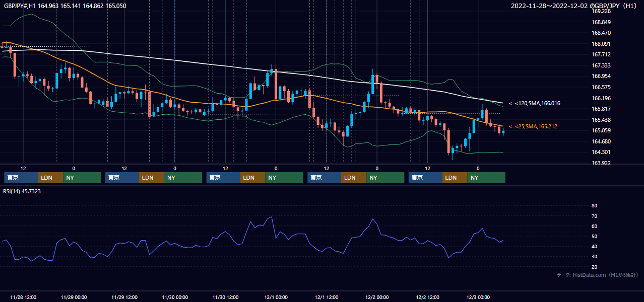
Task: Click price axis label 166.954
Action: click(601, 77)
